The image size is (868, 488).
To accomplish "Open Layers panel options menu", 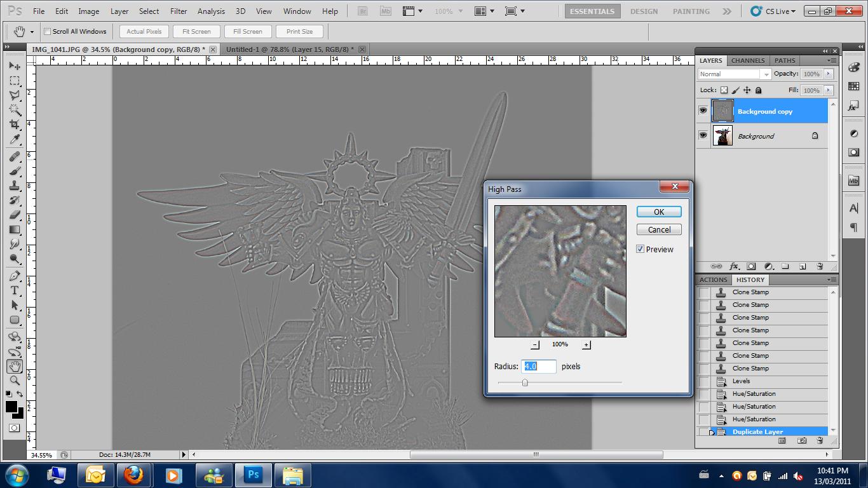I will 831,60.
